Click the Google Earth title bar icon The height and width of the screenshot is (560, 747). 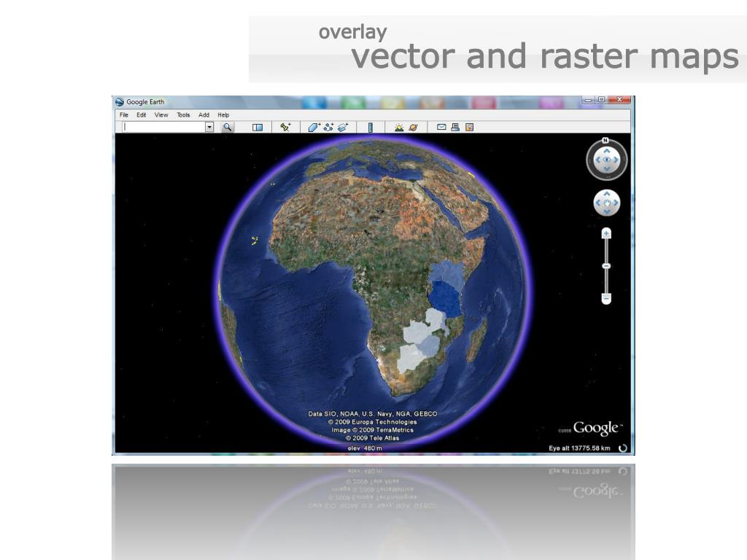point(120,101)
